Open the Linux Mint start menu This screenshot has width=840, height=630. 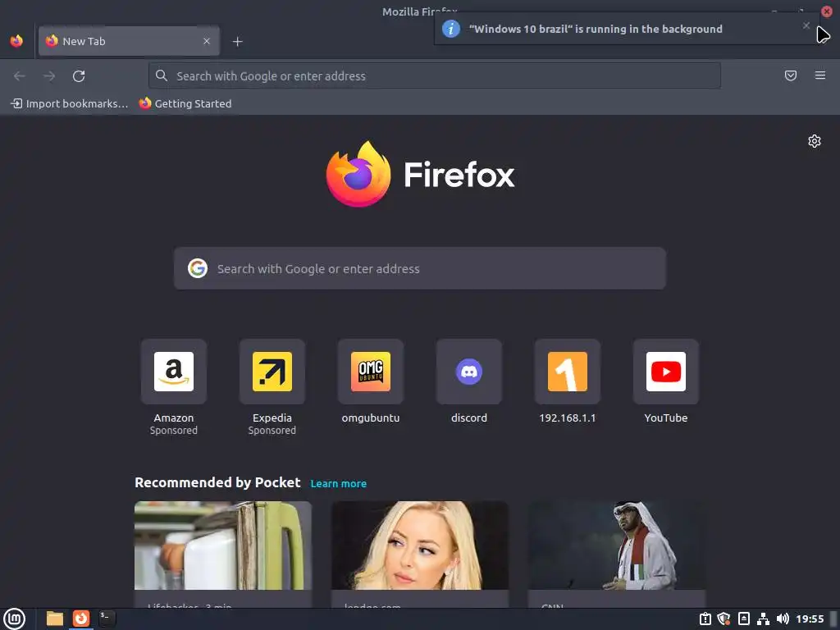15,619
